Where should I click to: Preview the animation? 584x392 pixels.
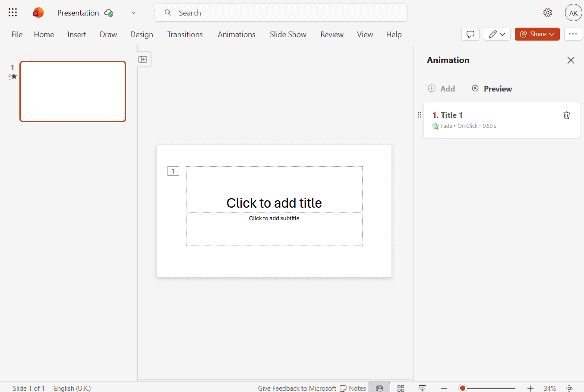coord(492,89)
